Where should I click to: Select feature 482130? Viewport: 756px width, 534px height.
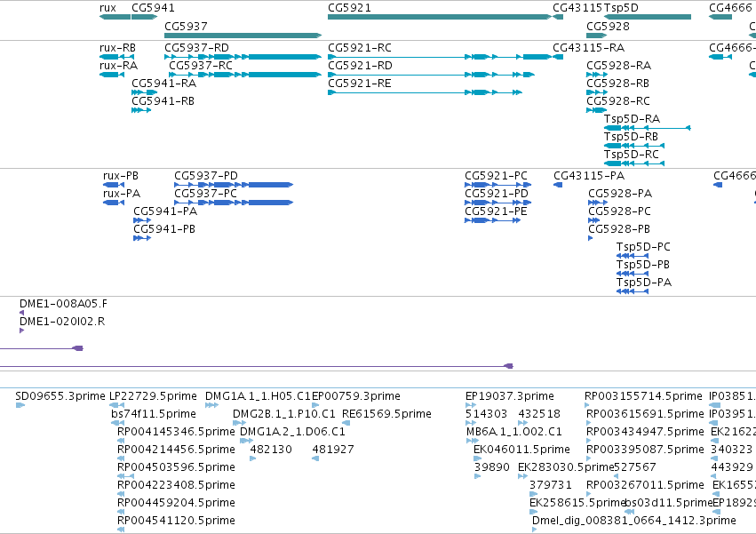[253, 458]
